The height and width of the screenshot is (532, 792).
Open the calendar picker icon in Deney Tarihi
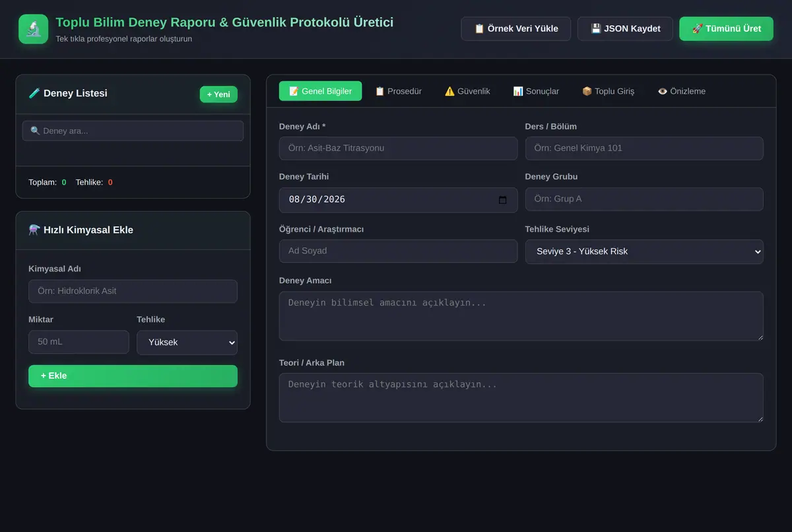tap(503, 199)
